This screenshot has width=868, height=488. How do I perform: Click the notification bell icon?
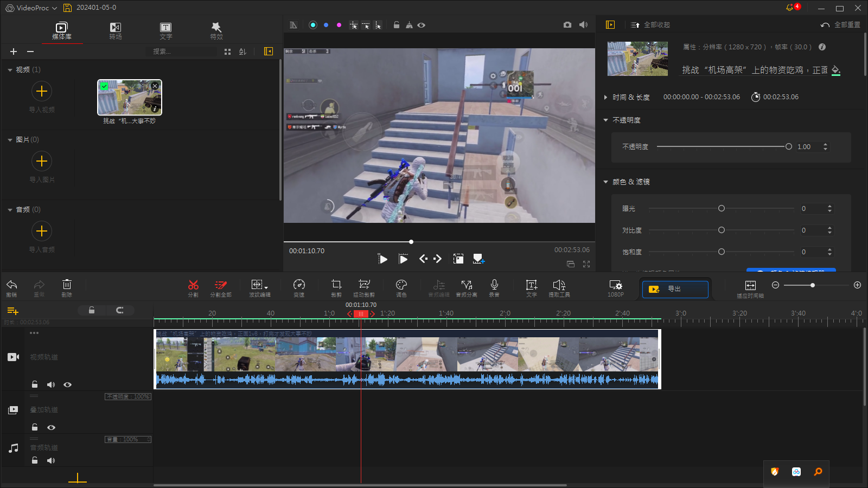[x=789, y=8]
